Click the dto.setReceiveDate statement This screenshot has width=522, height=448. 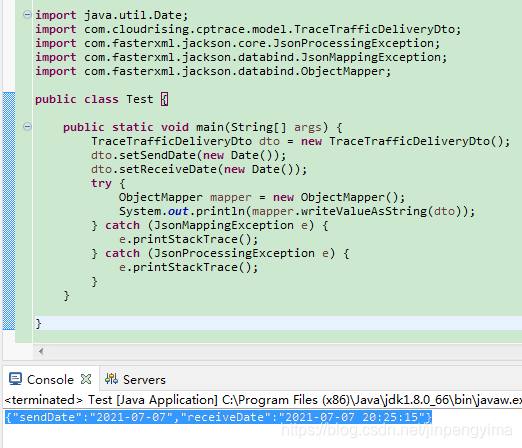tap(199, 169)
